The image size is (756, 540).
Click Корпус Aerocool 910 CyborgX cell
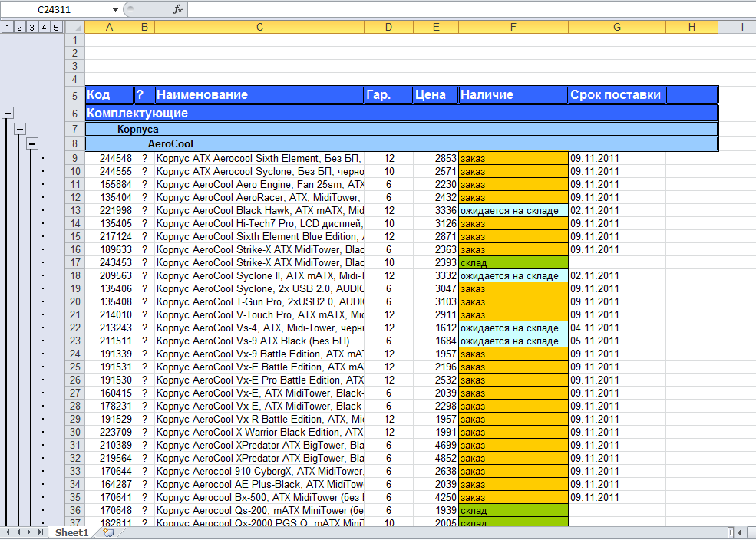point(259,471)
